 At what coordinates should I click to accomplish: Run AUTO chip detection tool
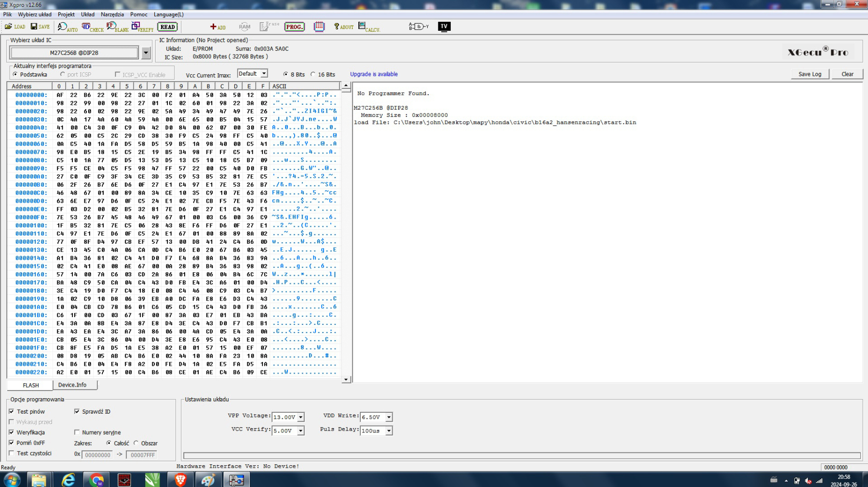67,27
